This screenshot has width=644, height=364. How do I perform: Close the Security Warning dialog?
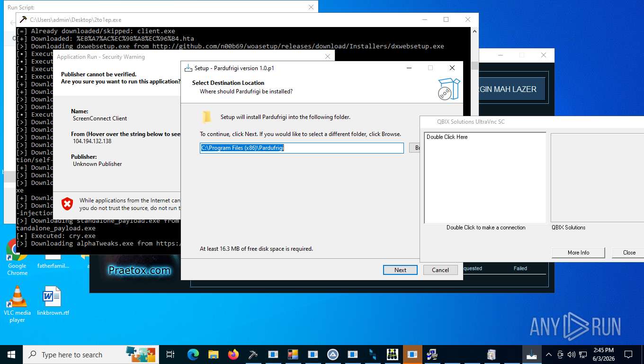point(327,56)
